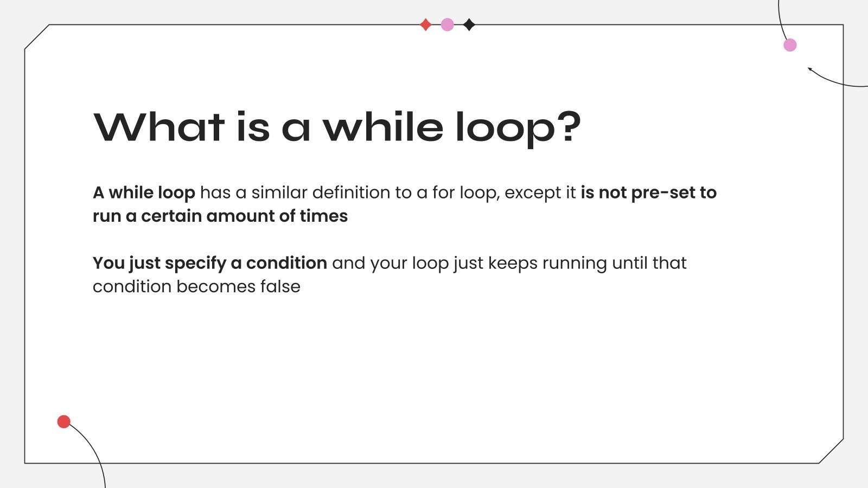Click the red circle at bottom-left

pyautogui.click(x=64, y=421)
